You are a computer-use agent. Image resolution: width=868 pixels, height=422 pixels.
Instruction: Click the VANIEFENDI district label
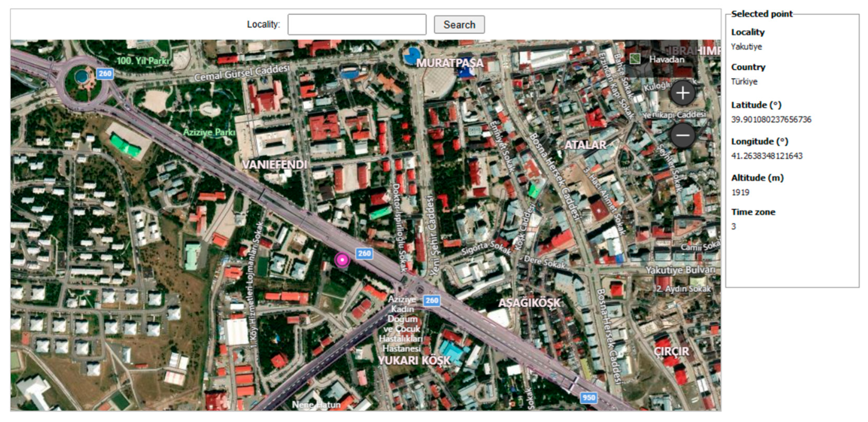point(275,165)
